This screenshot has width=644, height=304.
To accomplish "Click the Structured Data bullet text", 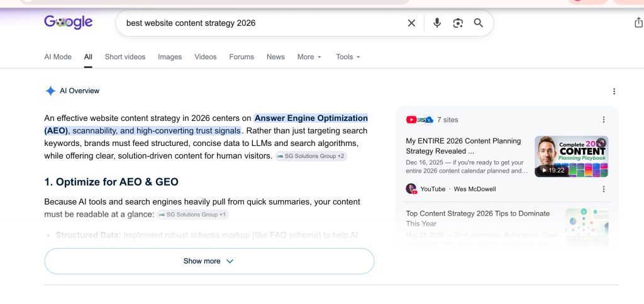I will (206, 235).
